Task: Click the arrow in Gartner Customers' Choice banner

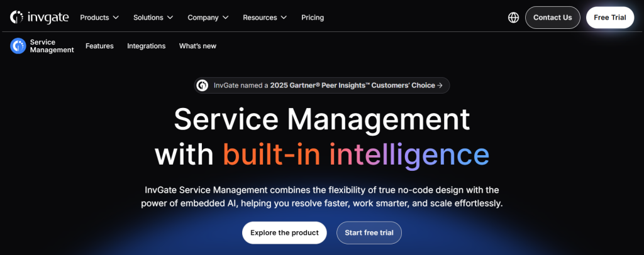Action: (440, 85)
